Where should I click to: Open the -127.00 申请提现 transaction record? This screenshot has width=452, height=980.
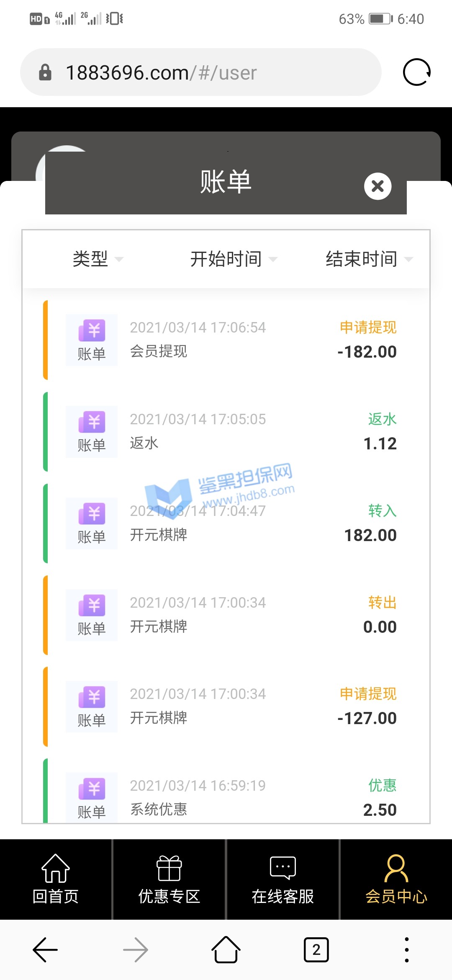(234, 707)
